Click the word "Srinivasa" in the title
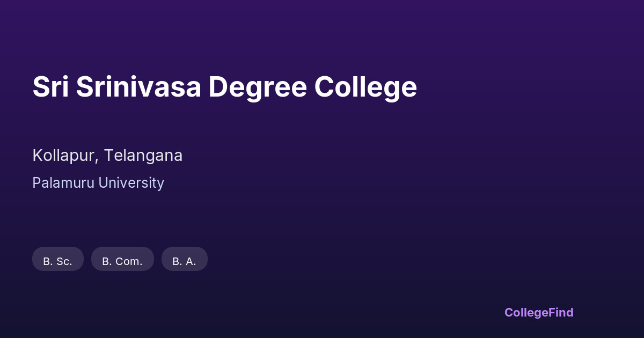The width and height of the screenshot is (644, 338). point(138,87)
